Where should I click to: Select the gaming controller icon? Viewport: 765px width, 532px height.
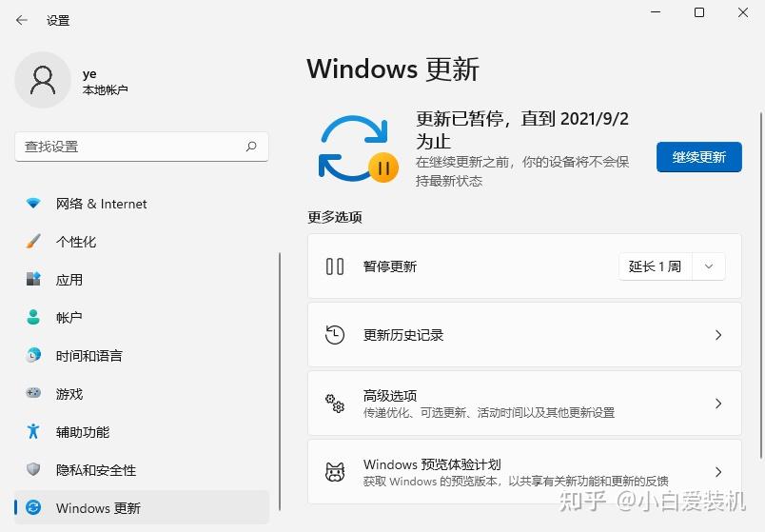click(x=33, y=393)
